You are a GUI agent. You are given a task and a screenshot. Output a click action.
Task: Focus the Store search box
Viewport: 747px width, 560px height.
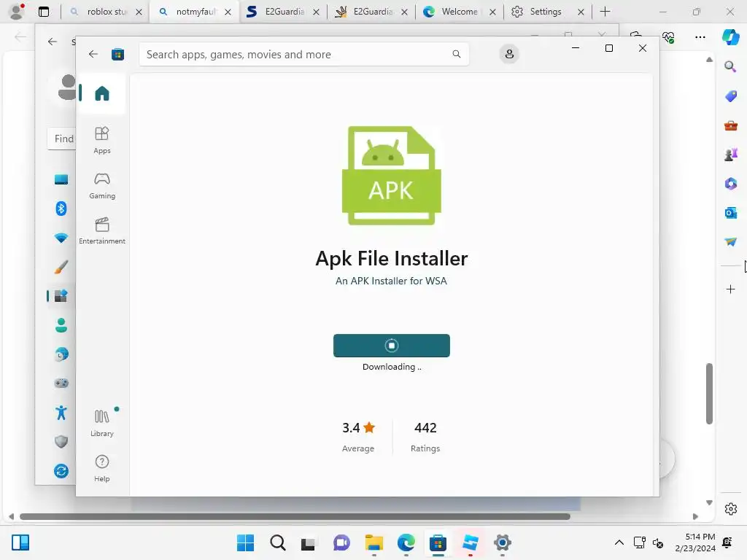[x=304, y=54]
